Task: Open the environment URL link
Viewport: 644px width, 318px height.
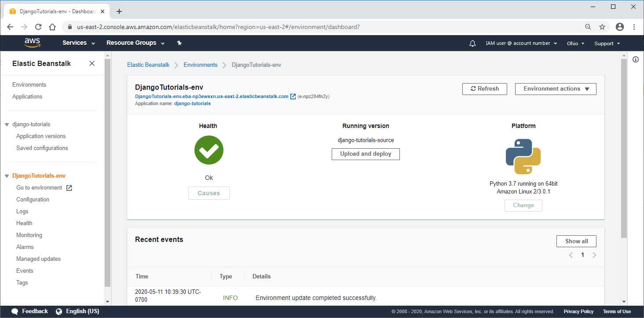Action: coord(212,96)
